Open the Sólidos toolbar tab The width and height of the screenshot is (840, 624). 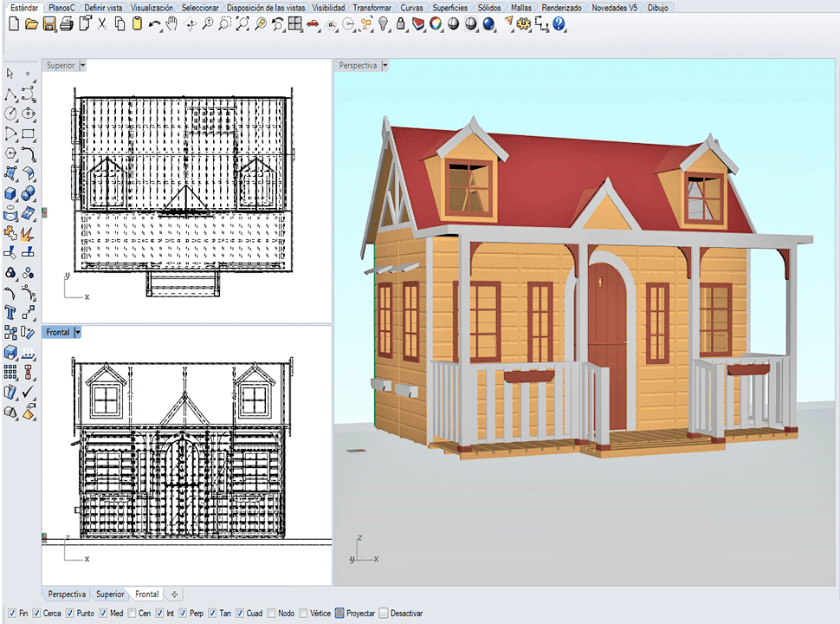(489, 8)
